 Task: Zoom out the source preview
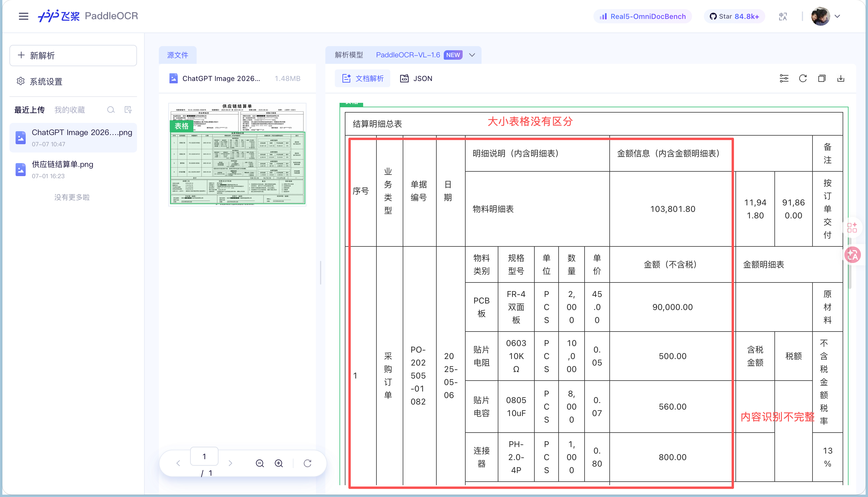pos(260,463)
